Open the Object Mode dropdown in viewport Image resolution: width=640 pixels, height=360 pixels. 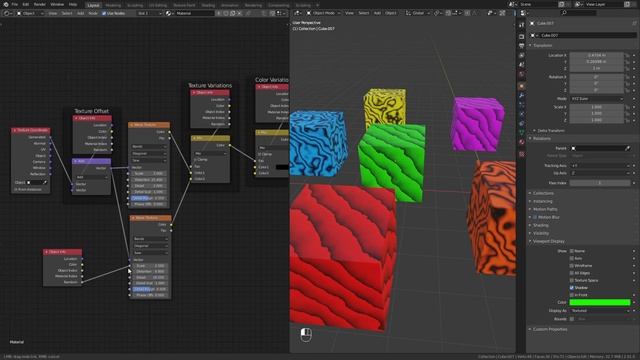[x=323, y=13]
